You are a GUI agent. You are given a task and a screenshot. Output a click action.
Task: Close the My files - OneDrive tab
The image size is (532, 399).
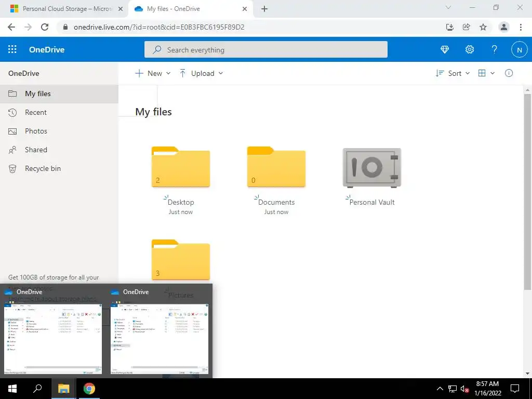(245, 9)
